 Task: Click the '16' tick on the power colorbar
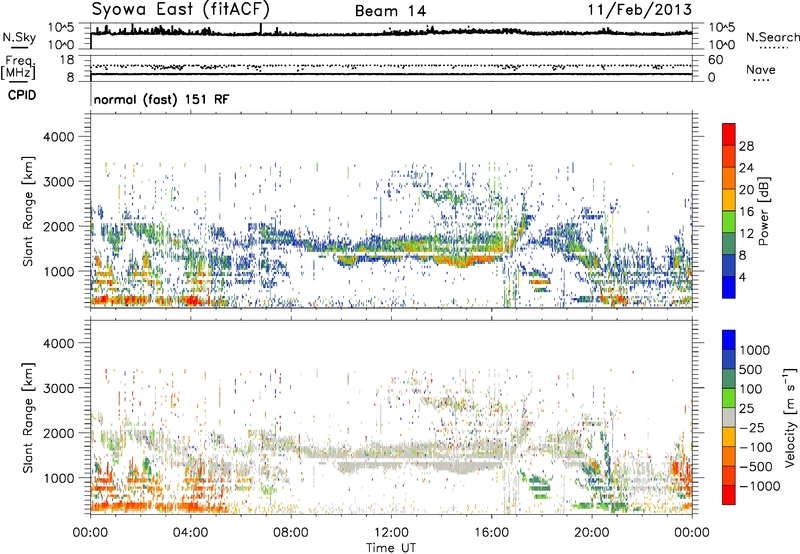click(746, 212)
